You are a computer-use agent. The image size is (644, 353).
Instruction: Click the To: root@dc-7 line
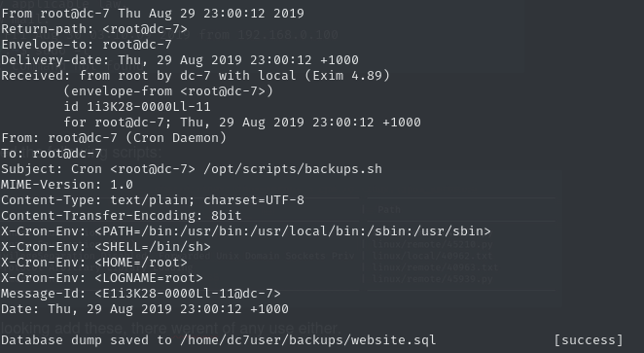tap(52, 154)
